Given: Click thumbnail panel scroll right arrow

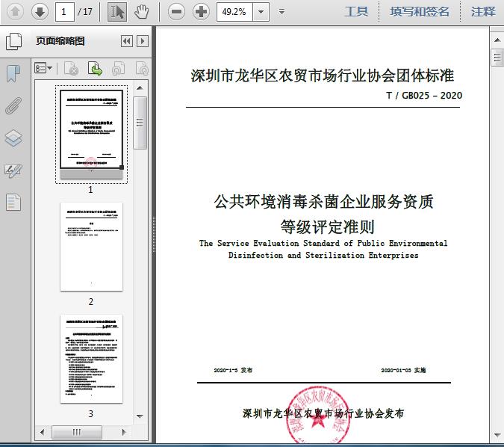Looking at the screenshot, I should click(x=124, y=432).
